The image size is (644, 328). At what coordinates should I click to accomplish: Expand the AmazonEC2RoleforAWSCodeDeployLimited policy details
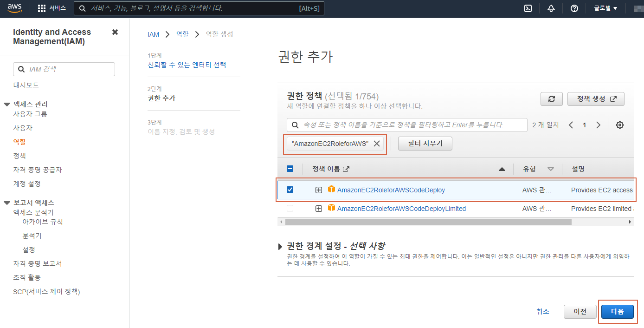[319, 209]
